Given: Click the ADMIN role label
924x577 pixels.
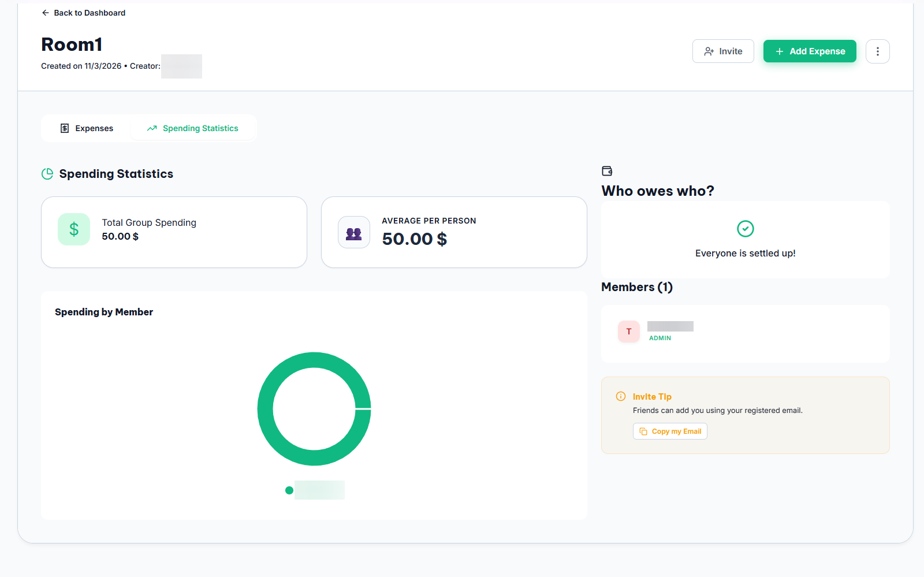Looking at the screenshot, I should (x=660, y=338).
